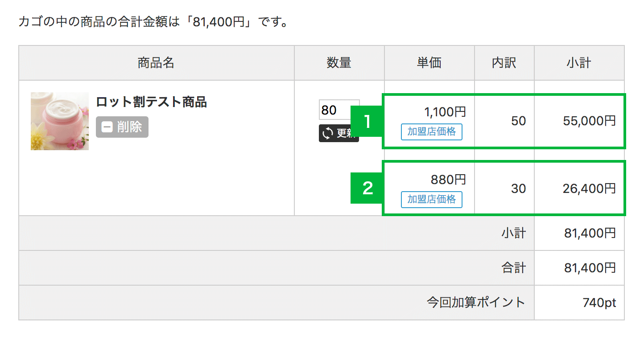The width and height of the screenshot is (644, 340).
Task: Click the 740pt points value
Action: [599, 303]
